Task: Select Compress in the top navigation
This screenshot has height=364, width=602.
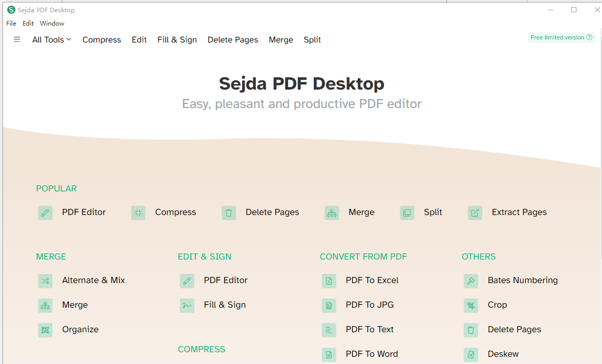Action: pos(102,39)
